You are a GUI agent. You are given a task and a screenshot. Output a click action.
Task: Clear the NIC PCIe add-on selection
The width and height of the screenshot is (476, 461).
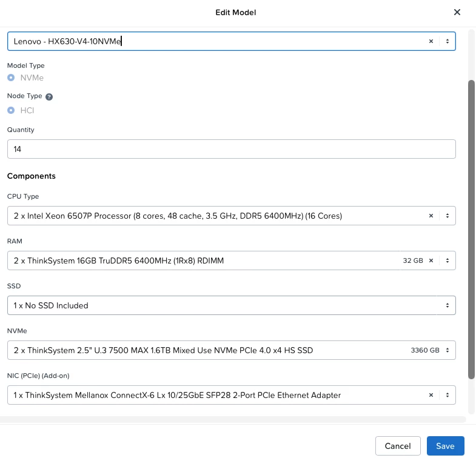point(431,395)
